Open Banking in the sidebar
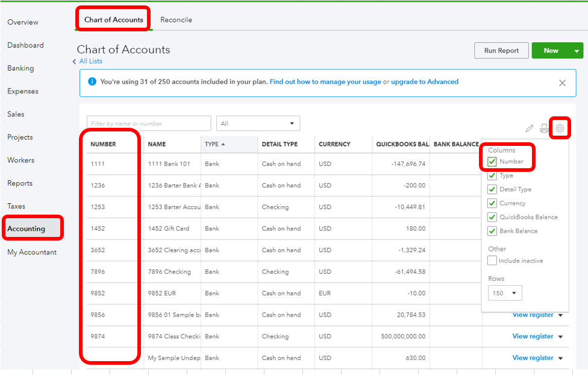Image resolution: width=588 pixels, height=375 pixels. point(20,68)
